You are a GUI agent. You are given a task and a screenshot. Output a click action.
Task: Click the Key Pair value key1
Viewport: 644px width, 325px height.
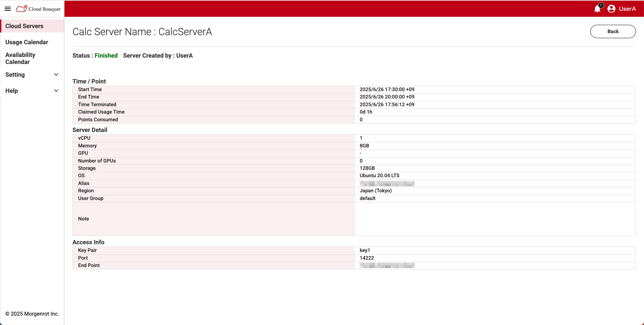click(365, 250)
